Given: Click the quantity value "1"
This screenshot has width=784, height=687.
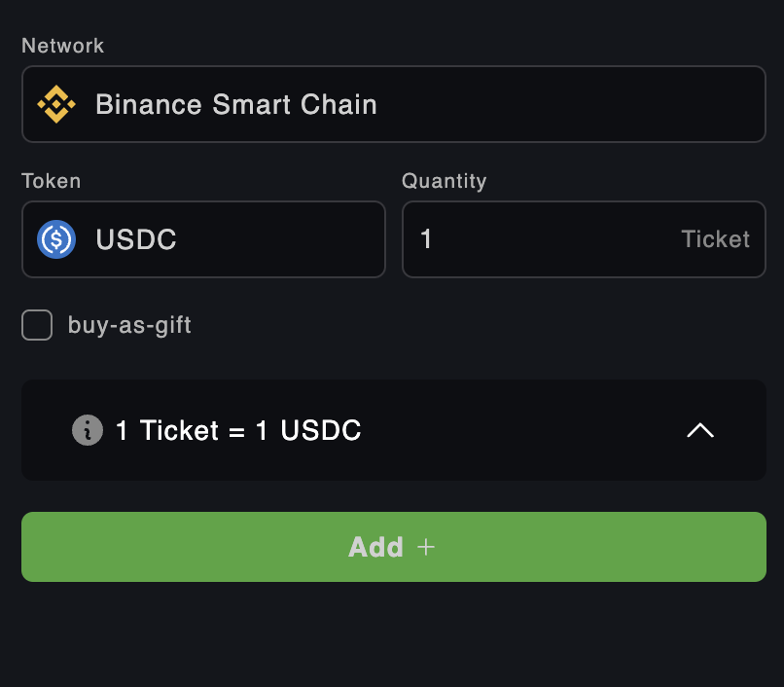Looking at the screenshot, I should click(426, 239).
